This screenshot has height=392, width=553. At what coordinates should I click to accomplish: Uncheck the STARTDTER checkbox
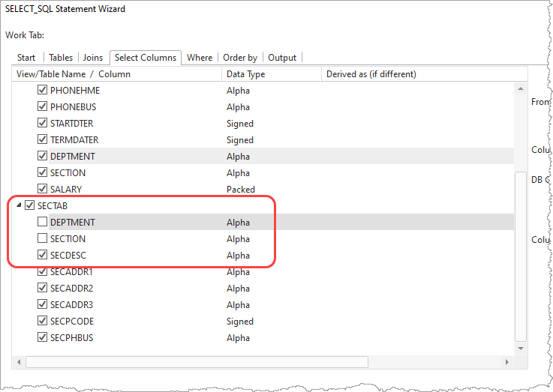point(43,123)
